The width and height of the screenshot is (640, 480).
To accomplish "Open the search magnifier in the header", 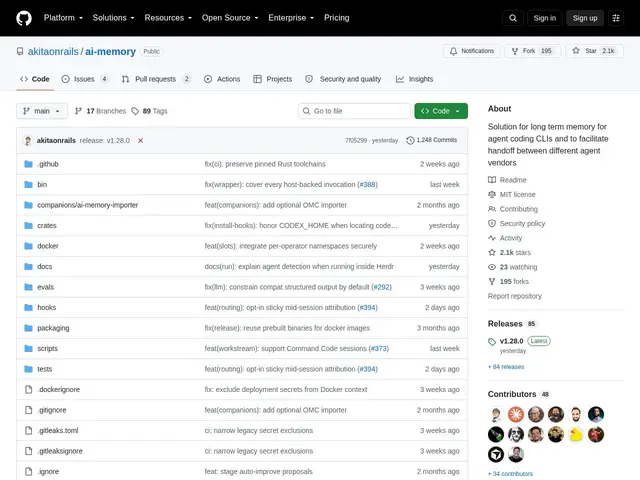I will point(513,18).
